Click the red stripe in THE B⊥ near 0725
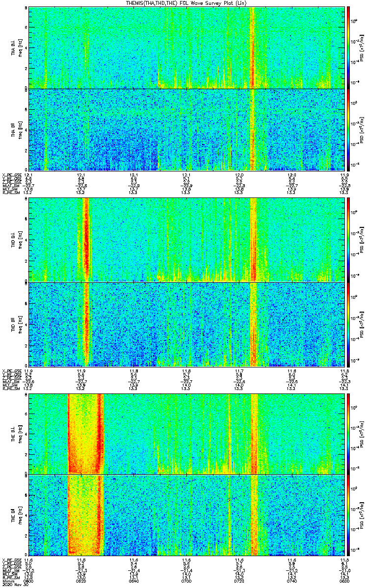Viewport: 368px width, 588px height. coord(254,434)
